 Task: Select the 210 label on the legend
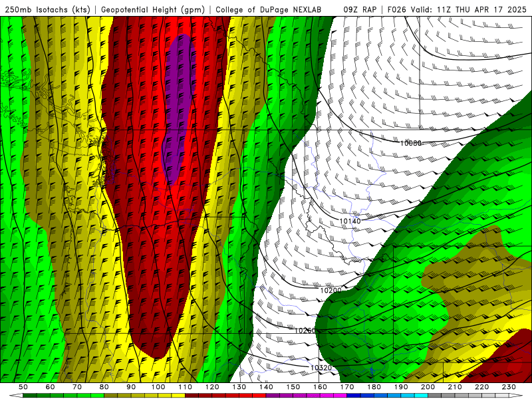455,387
